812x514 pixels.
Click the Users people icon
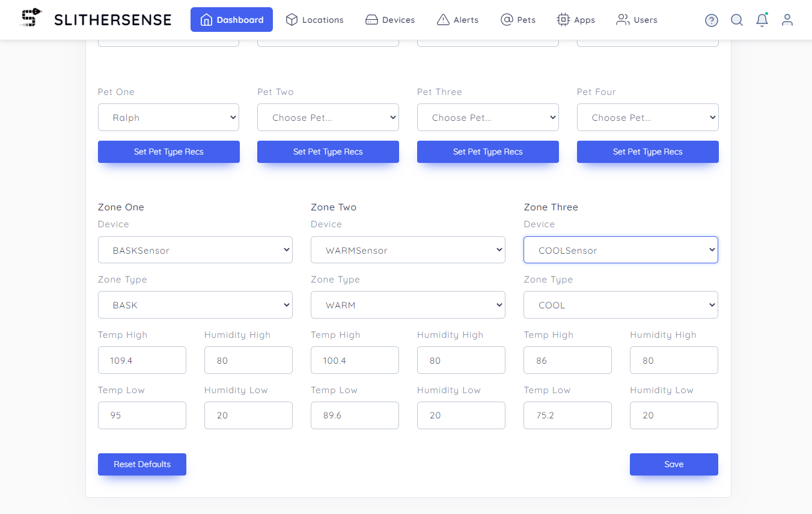click(623, 20)
